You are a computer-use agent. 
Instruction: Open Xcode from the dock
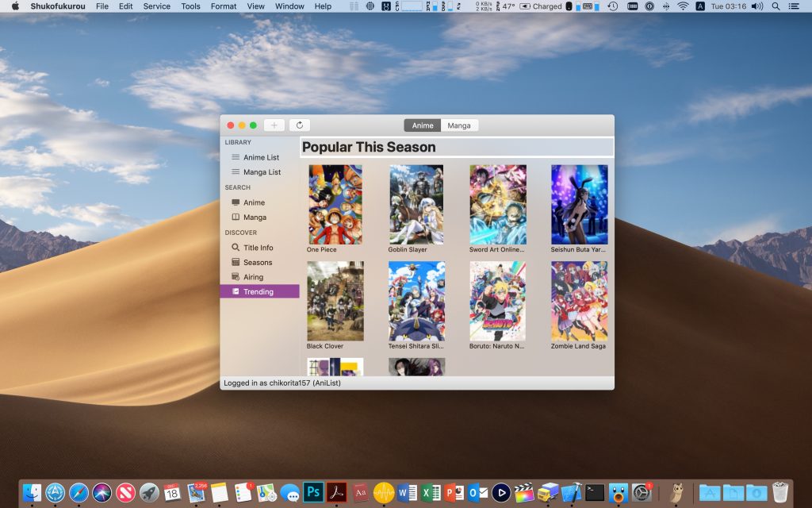pos(571,492)
